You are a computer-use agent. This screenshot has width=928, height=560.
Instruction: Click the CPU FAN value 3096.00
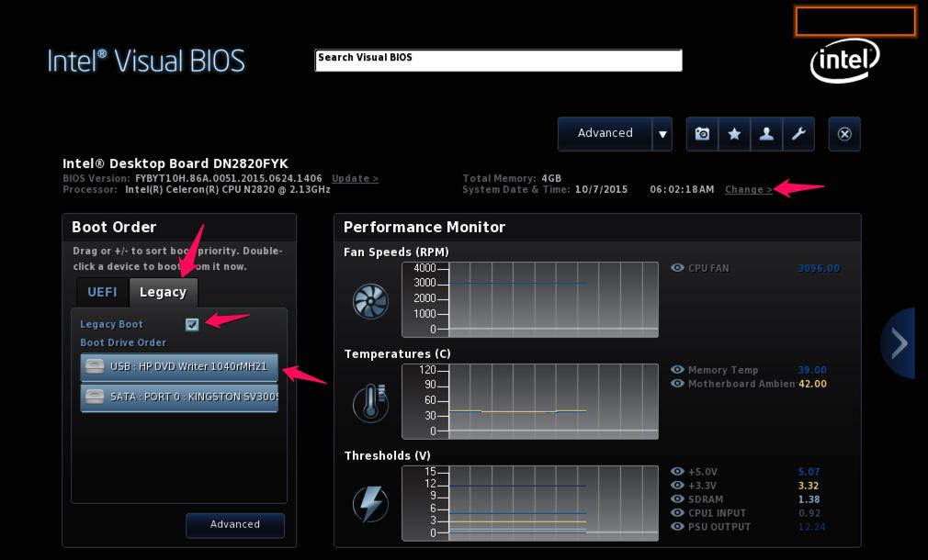[x=819, y=268]
